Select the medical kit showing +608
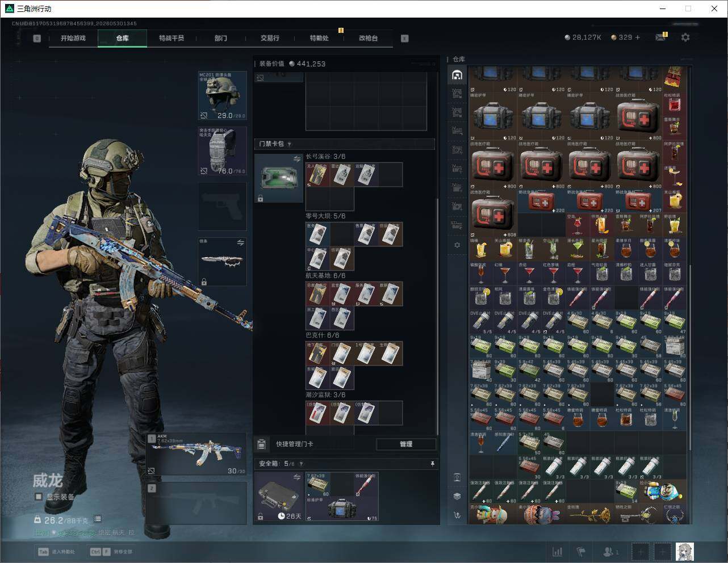The width and height of the screenshot is (728, 563). [493, 213]
